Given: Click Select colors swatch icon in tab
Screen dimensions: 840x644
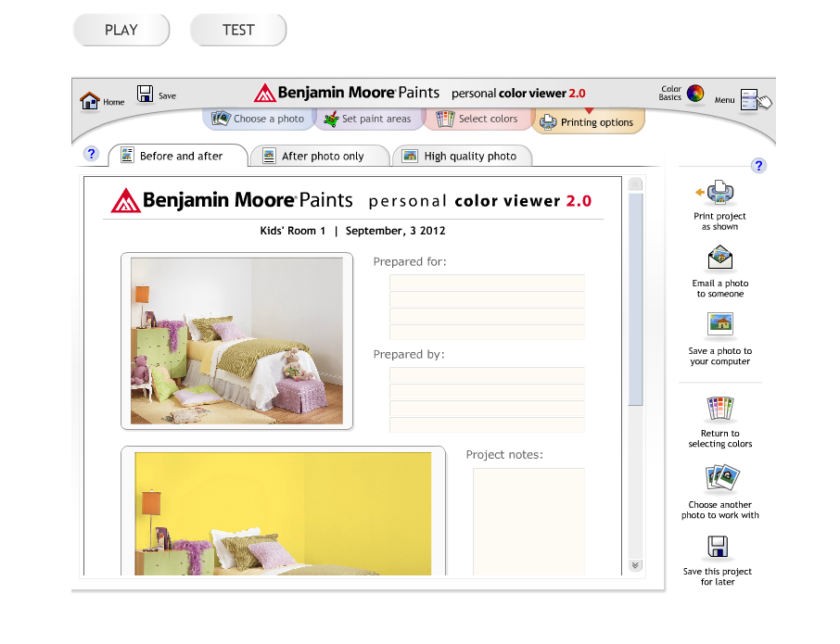Looking at the screenshot, I should (x=445, y=119).
